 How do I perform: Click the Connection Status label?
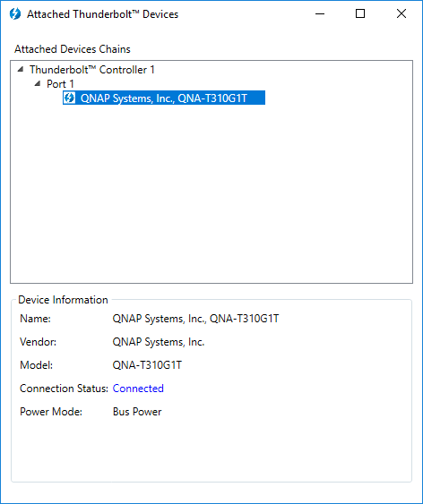click(x=64, y=389)
